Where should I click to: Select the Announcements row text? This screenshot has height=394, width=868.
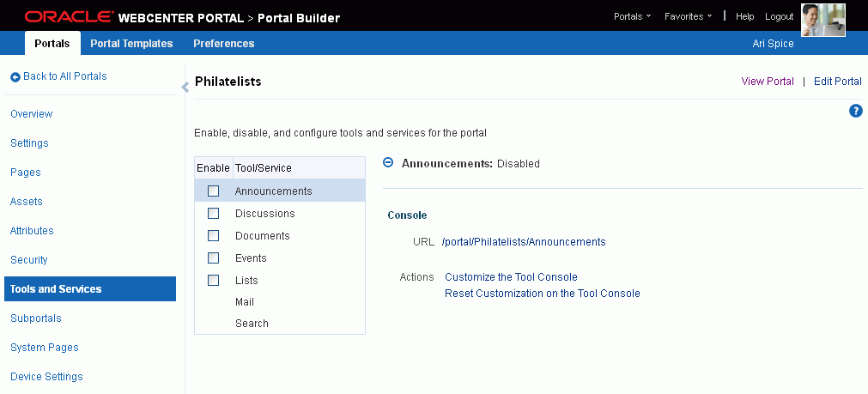[274, 191]
